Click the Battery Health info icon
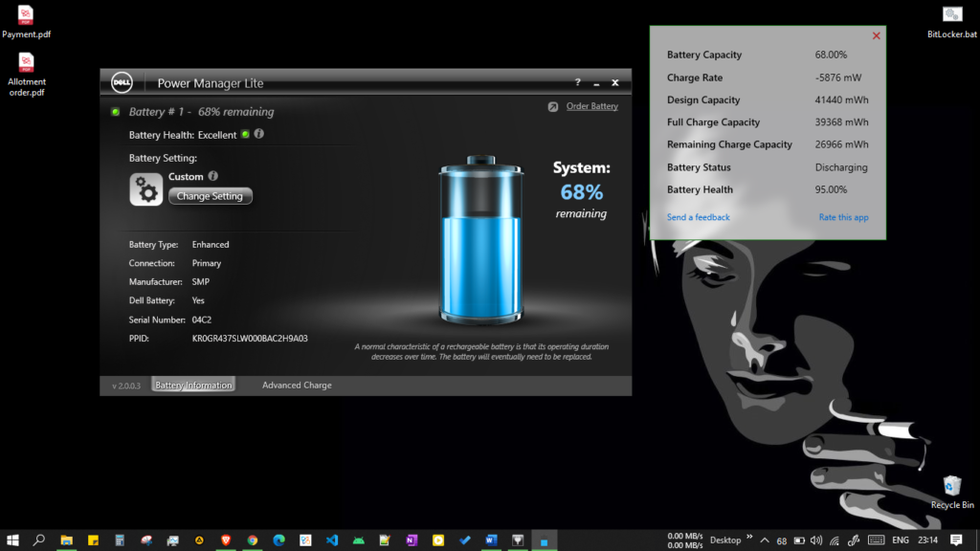Screen dimensions: 980x551 pos(259,134)
